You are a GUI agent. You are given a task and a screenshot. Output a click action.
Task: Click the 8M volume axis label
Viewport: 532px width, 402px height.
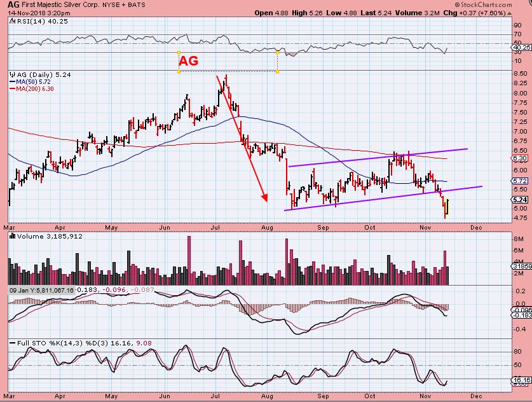(519, 239)
